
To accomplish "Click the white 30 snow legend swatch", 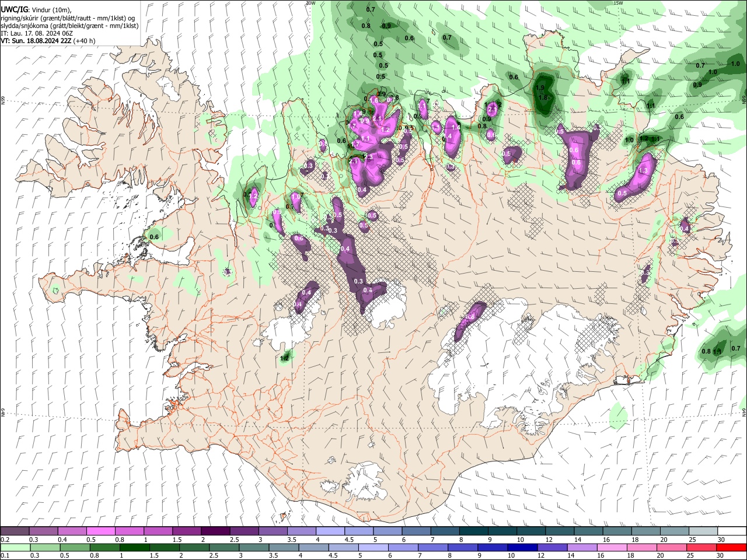I will coord(732,531).
